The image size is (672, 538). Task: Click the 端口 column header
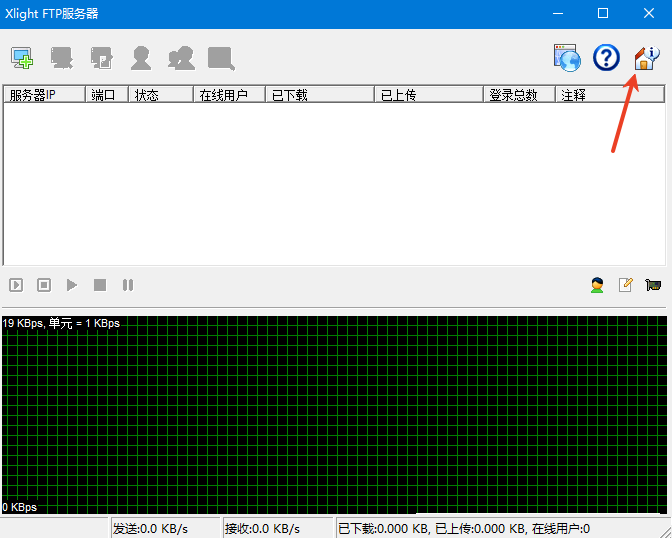point(107,95)
